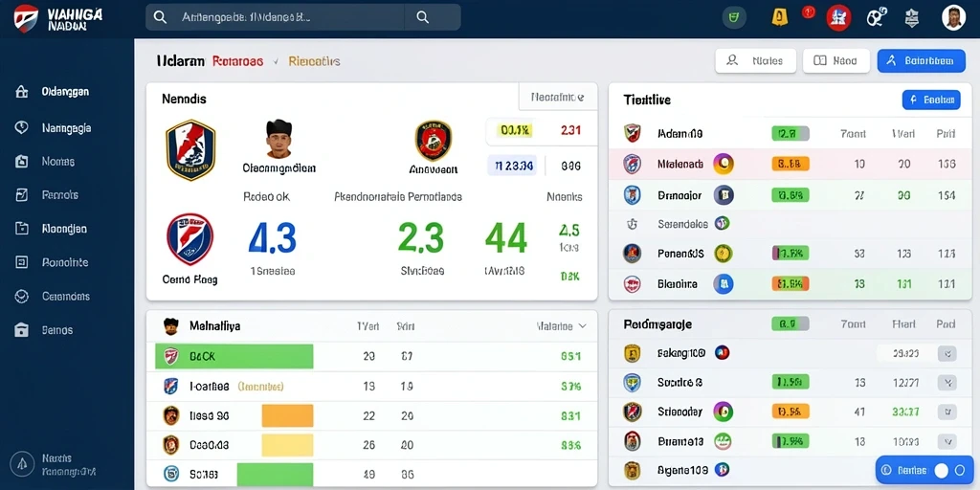Click the large blue 4.3 statistic
The image size is (980, 490).
pyautogui.click(x=272, y=237)
